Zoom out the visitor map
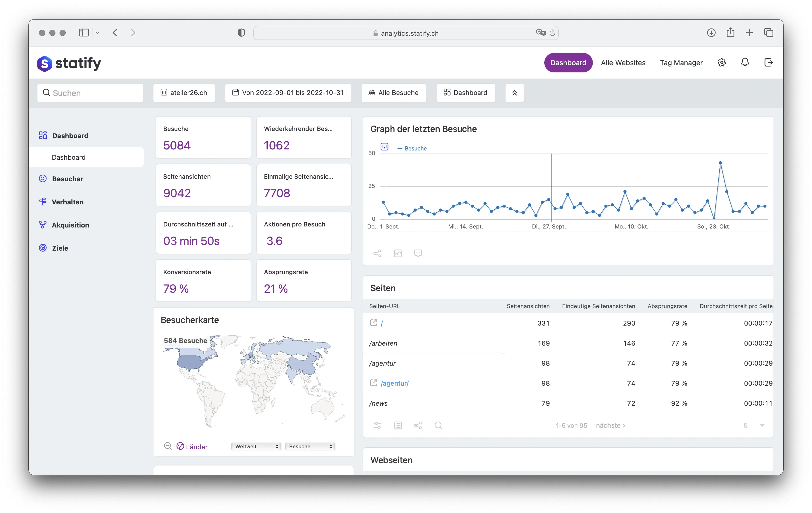Viewport: 812px width, 513px height. click(168, 446)
